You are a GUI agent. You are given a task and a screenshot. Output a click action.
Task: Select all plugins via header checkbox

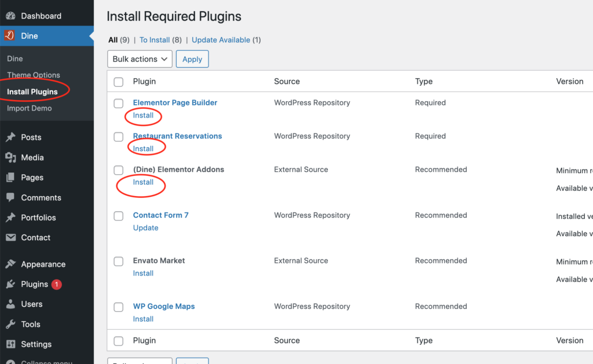[118, 82]
